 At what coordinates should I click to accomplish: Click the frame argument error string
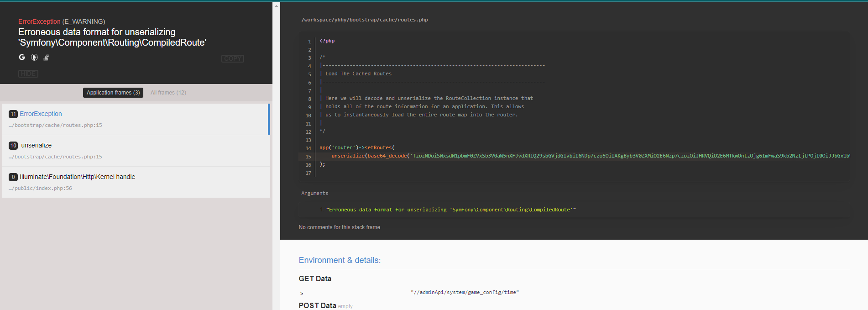450,210
